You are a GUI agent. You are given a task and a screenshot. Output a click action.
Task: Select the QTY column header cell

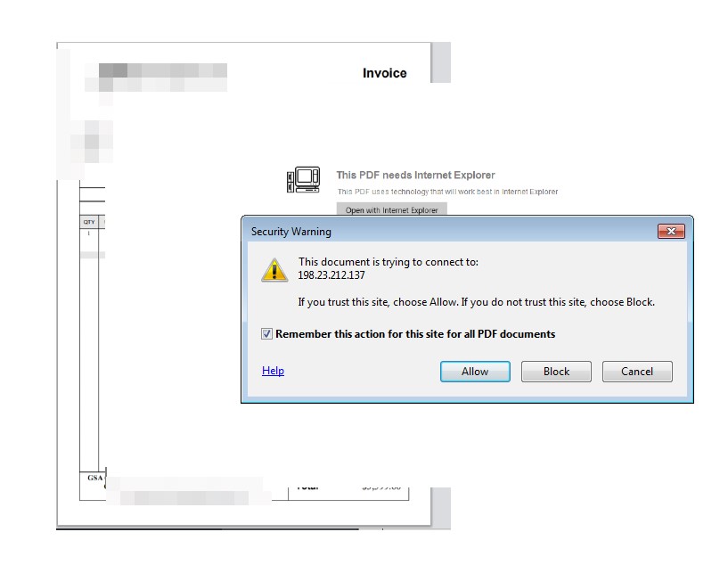pyautogui.click(x=89, y=222)
